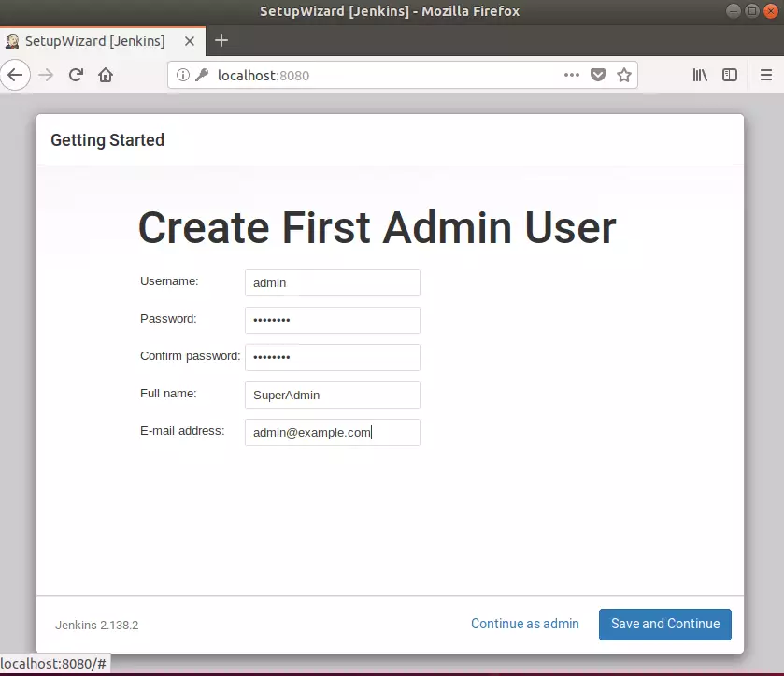Click the E-mail address label
The width and height of the screenshot is (784, 676).
click(x=182, y=431)
